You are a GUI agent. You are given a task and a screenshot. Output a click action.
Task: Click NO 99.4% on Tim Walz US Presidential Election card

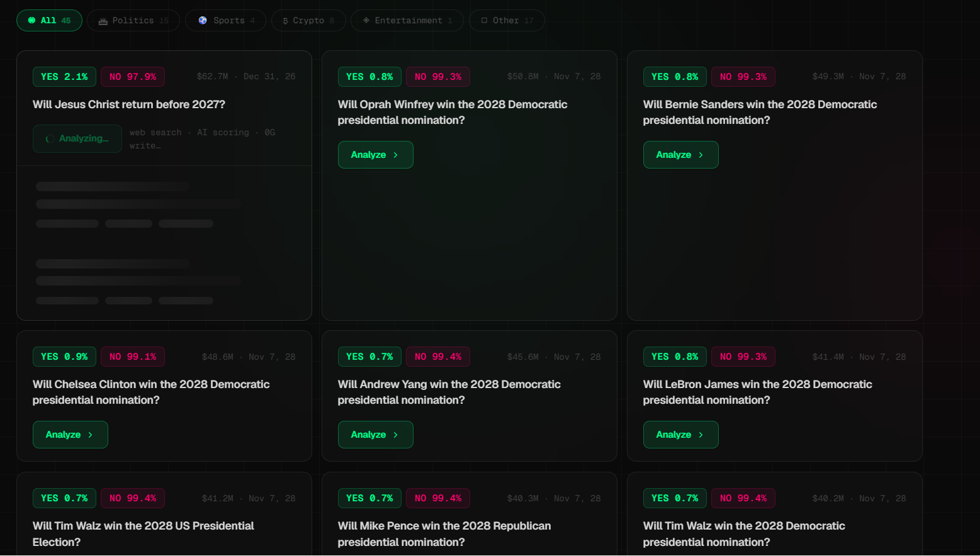pos(133,498)
